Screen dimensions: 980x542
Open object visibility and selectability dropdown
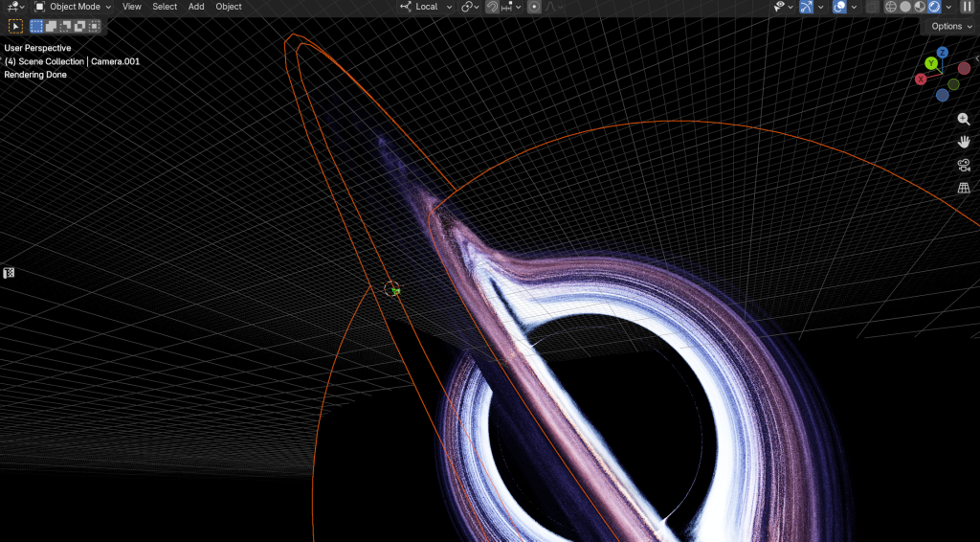tap(783, 7)
